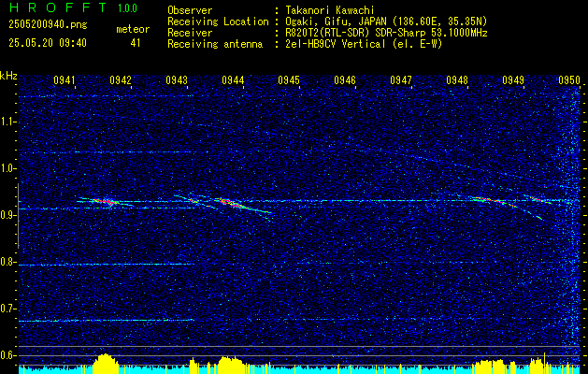This screenshot has width=588, height=374.
Task: Click the Observer label
Action: click(x=190, y=10)
